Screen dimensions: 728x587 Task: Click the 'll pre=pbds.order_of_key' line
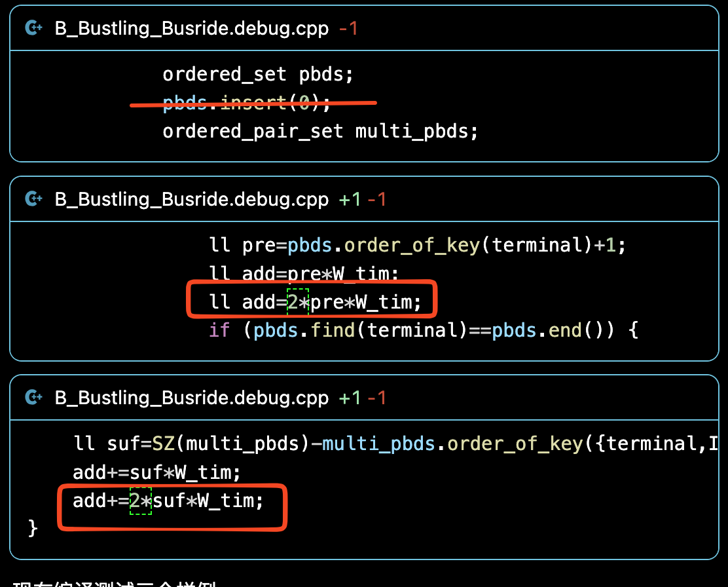[417, 245]
